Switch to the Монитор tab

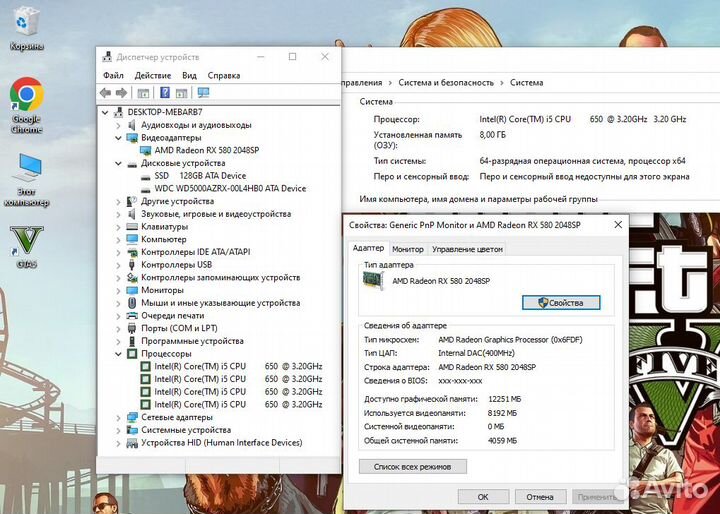click(x=408, y=249)
